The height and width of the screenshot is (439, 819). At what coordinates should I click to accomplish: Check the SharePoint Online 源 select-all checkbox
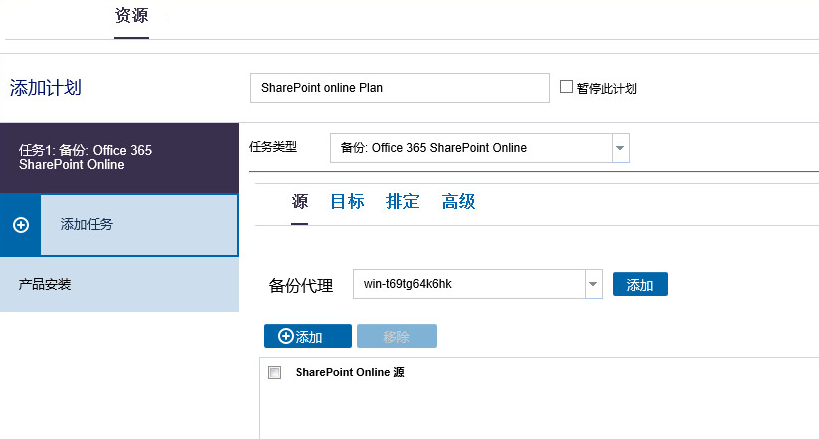(x=275, y=373)
